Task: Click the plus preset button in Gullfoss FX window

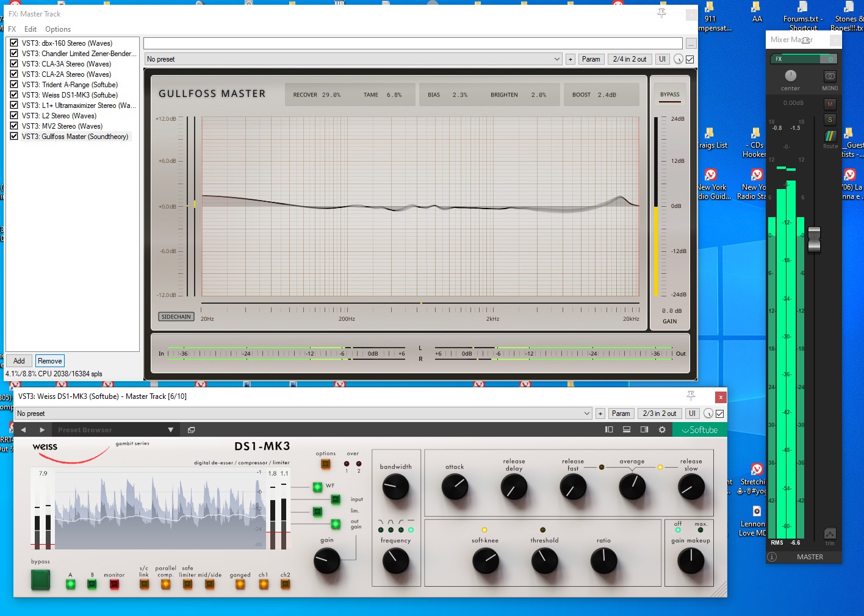Action: [x=571, y=59]
